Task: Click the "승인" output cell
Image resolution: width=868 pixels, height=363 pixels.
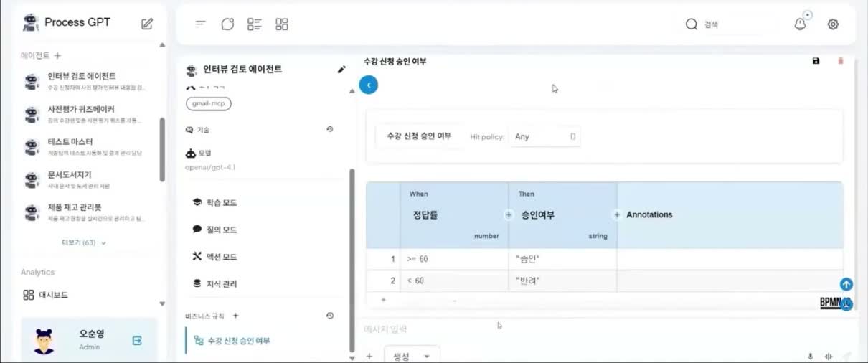Action: (x=563, y=259)
